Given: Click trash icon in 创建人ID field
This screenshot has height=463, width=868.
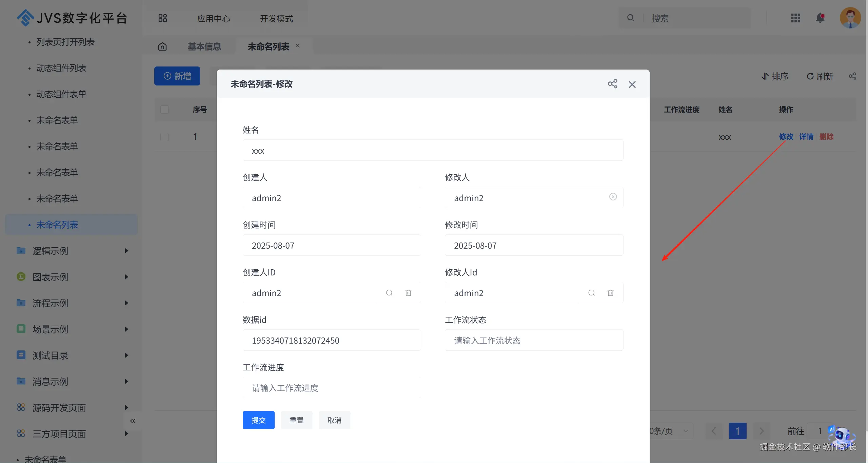Looking at the screenshot, I should point(408,293).
